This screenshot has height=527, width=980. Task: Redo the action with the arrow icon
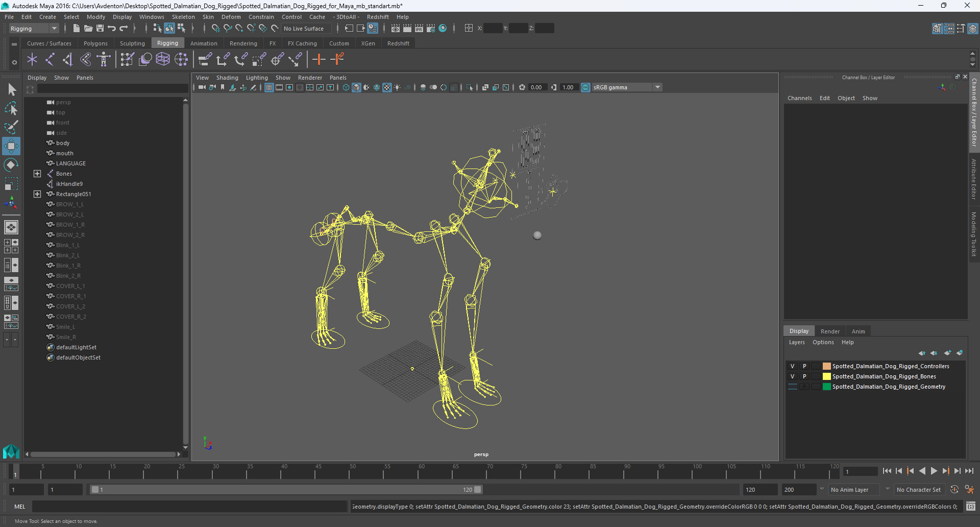click(124, 29)
